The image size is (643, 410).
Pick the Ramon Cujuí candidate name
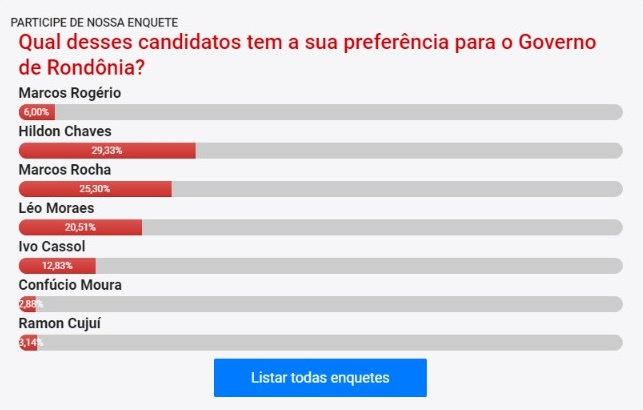point(61,323)
